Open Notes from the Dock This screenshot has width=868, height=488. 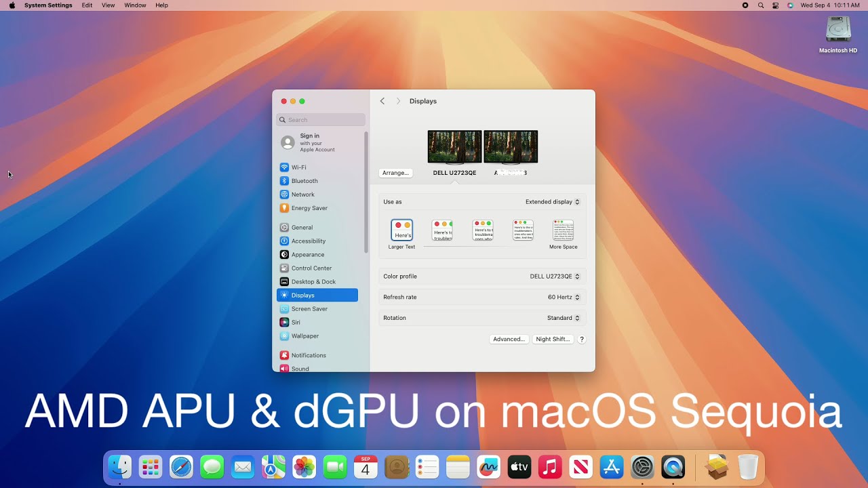tap(458, 467)
